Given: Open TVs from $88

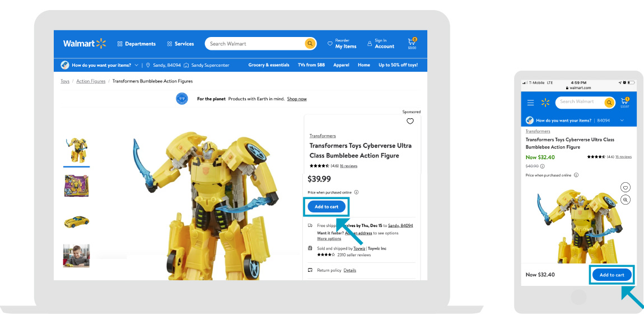Looking at the screenshot, I should (311, 65).
